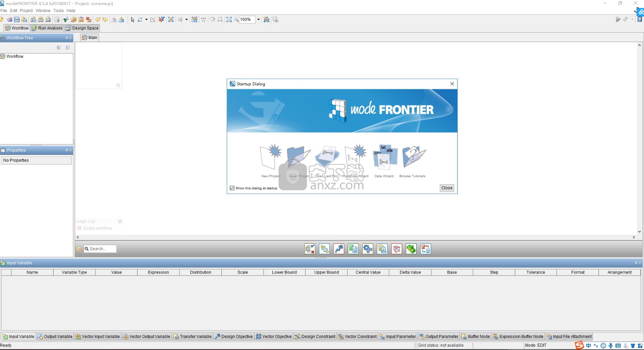Click the Open Project folder icon
Screen dimensions: 644x350
point(298,157)
